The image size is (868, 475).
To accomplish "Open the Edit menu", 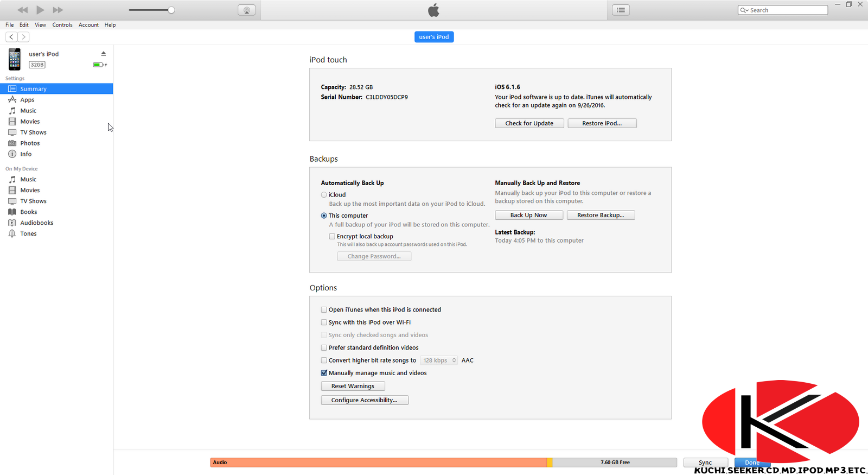I will tap(24, 25).
